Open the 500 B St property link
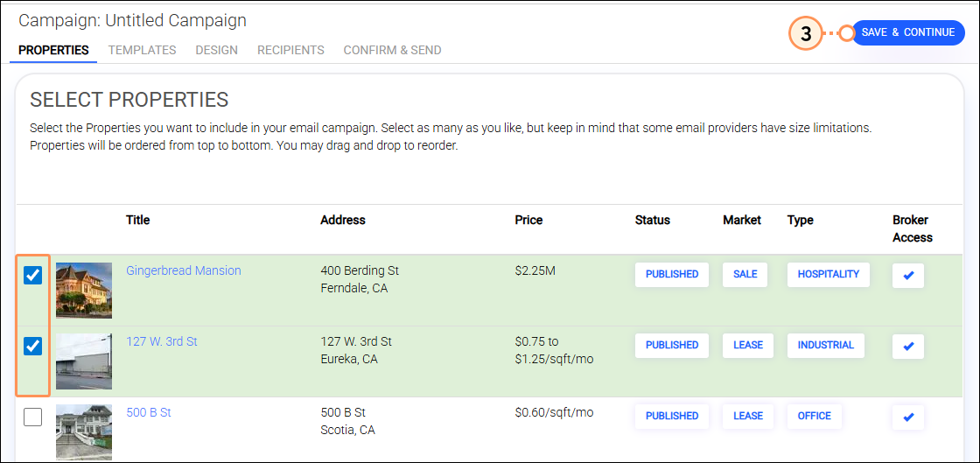Screen dimensions: 980x463 (148, 412)
